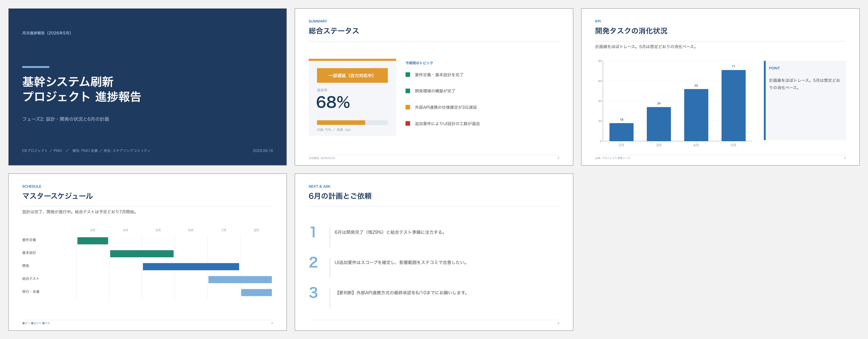Select the text UI追加要件はスコープを確定し
868x339 pixels.
point(401,263)
